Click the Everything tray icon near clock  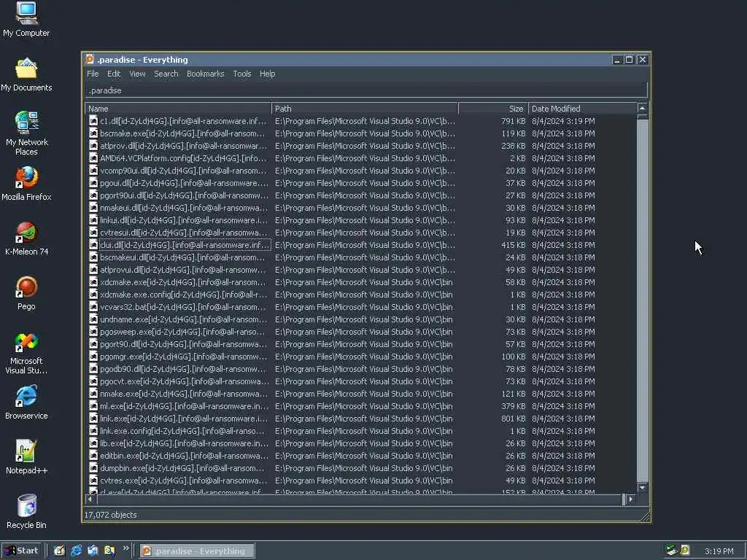click(x=685, y=550)
